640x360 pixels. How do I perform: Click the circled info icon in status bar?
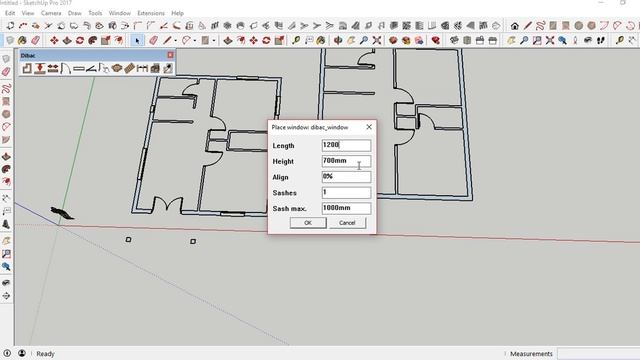pyautogui.click(x=7, y=353)
